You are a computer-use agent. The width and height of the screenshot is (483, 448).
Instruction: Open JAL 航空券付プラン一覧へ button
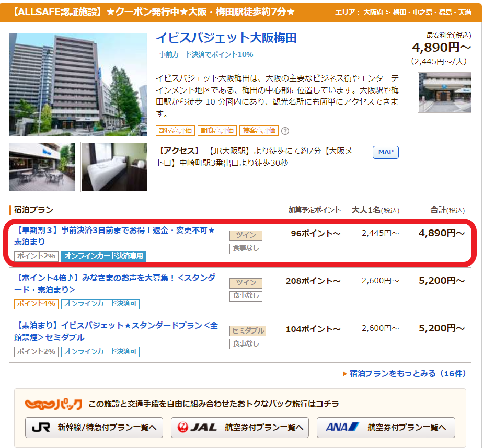(240, 428)
